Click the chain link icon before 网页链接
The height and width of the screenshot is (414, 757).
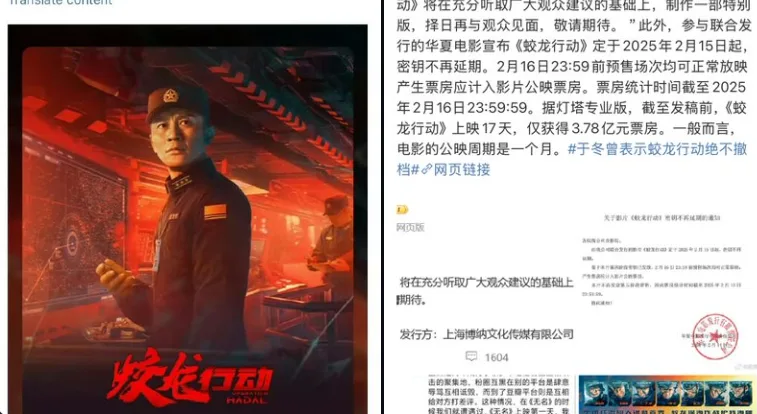(426, 170)
